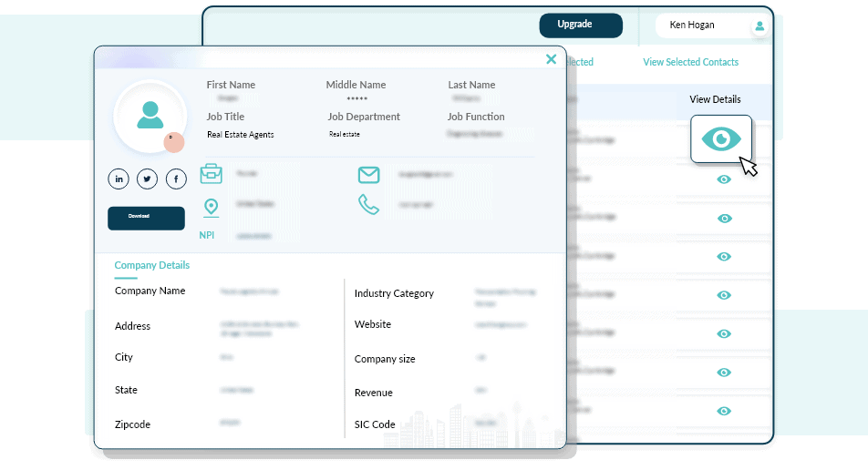Close the contact details popup

pos(551,59)
